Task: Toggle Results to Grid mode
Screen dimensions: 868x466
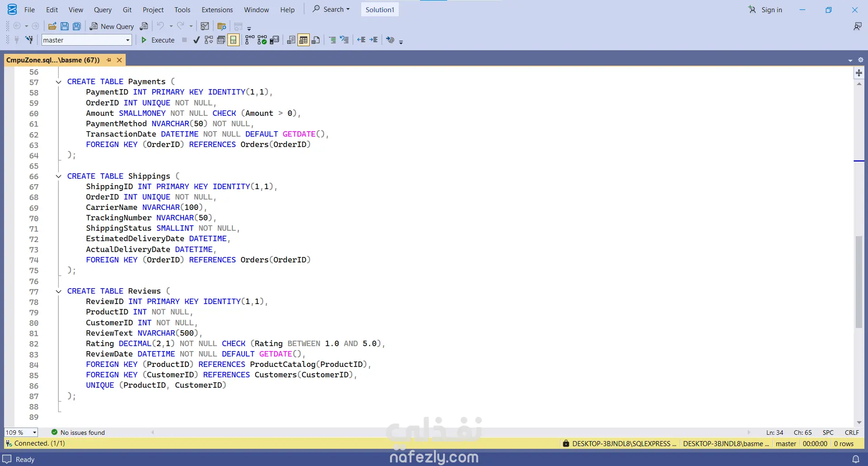Action: pos(303,40)
